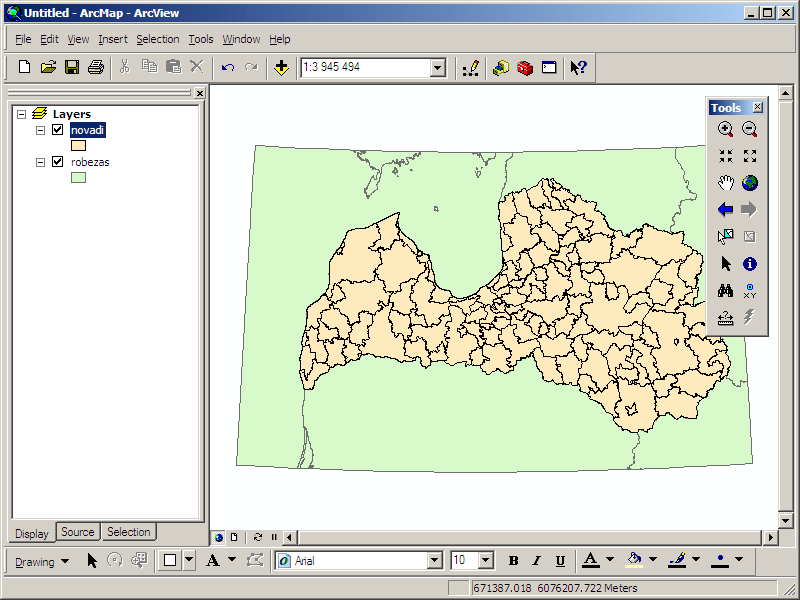Screen dimensions: 800x600
Task: Open the Help menu
Action: 280,39
